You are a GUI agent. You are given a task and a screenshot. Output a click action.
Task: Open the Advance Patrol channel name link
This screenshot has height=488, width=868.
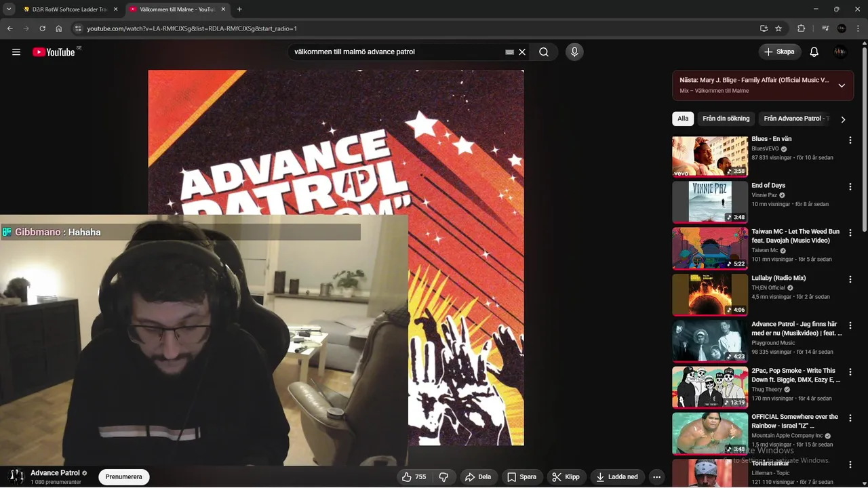click(x=55, y=473)
